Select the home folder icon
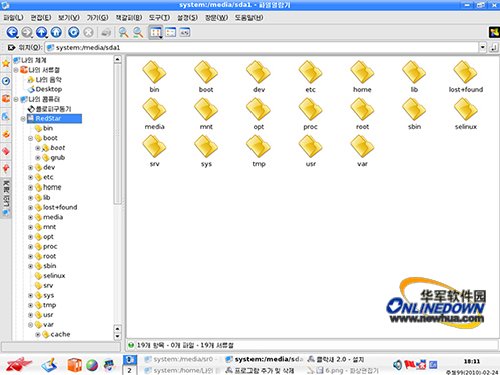 pos(362,77)
